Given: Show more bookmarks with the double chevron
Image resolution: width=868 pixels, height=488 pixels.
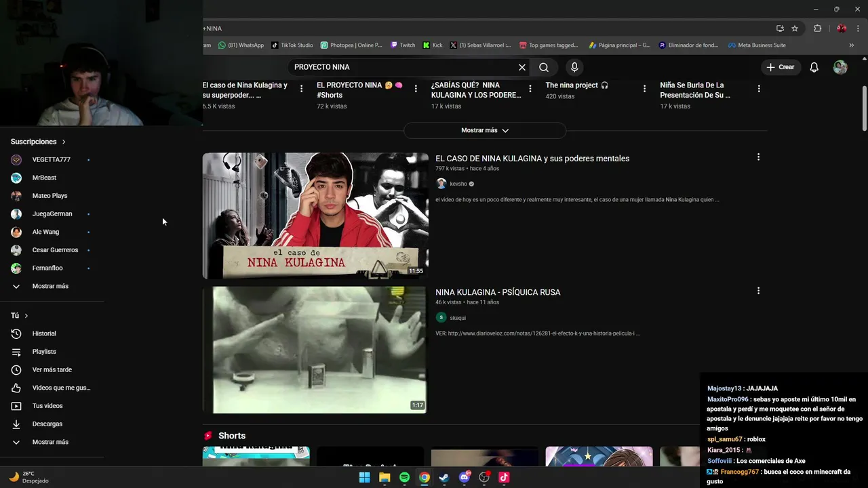Looking at the screenshot, I should (852, 45).
